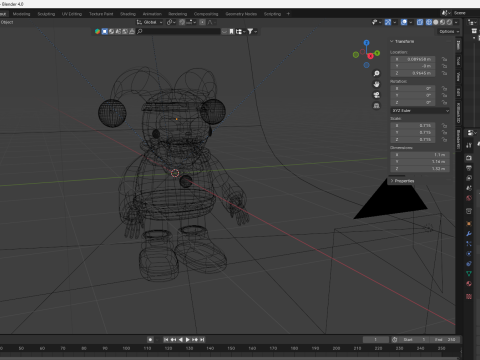Open the View Layer properties tab icon
The image size is (480, 360).
469,178
